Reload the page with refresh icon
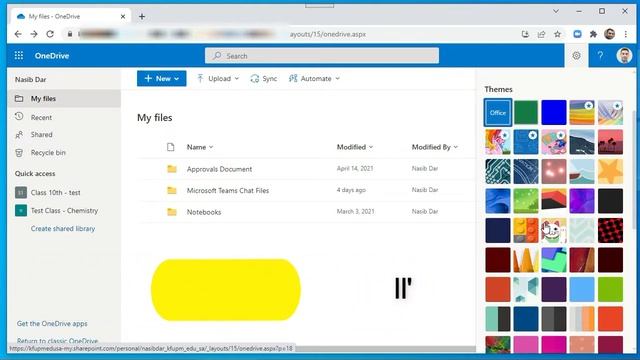Screen dimensions: 640x360 50,34
